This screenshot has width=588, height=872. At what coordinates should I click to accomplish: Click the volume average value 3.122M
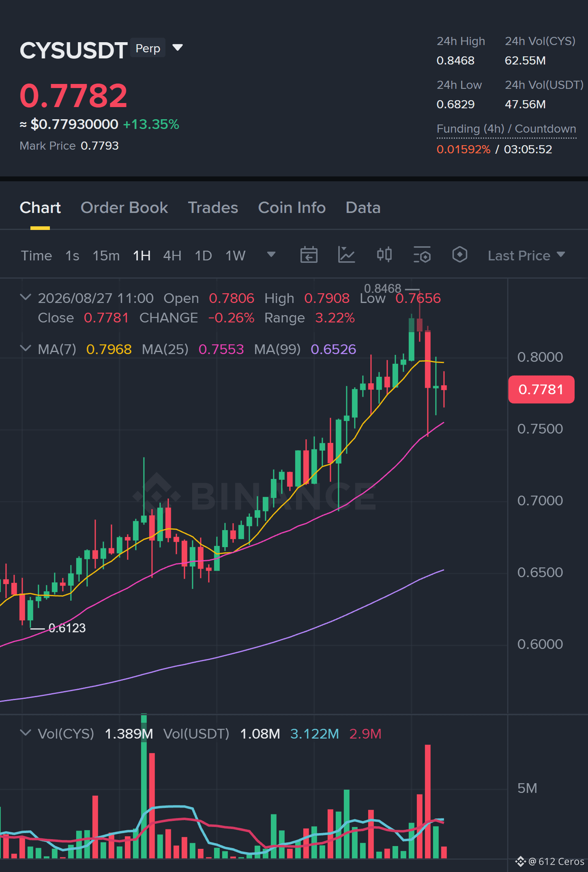coord(315,734)
